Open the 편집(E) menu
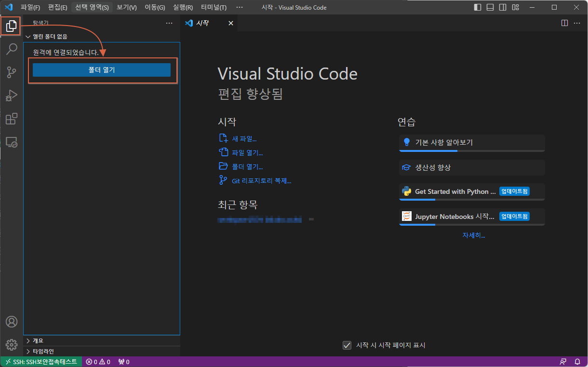588x367 pixels. [x=58, y=8]
